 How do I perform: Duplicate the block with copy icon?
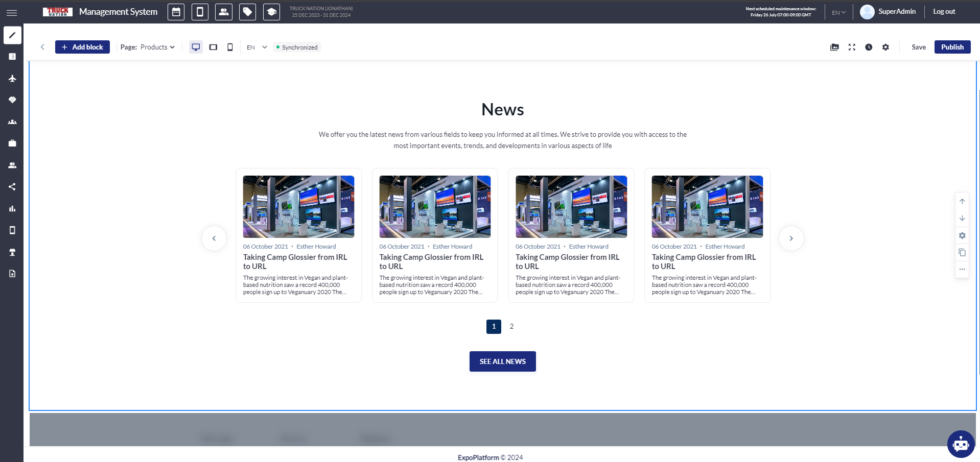click(962, 252)
